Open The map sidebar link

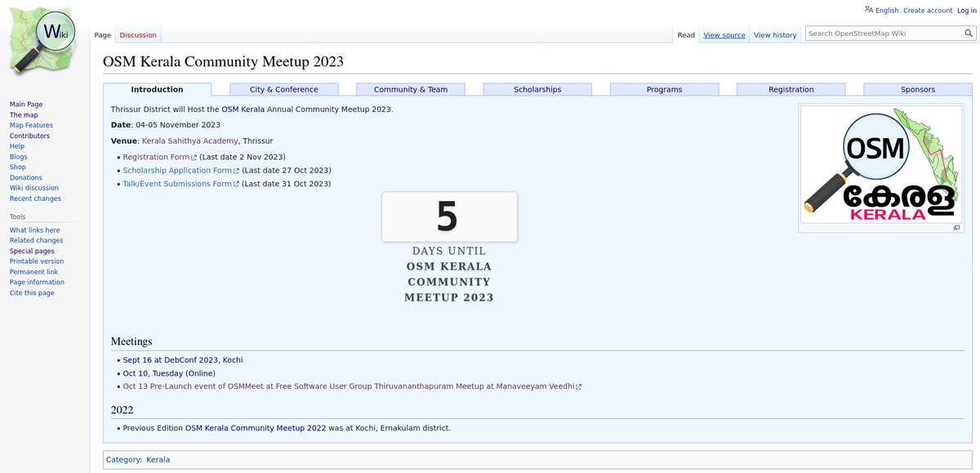pyautogui.click(x=24, y=115)
